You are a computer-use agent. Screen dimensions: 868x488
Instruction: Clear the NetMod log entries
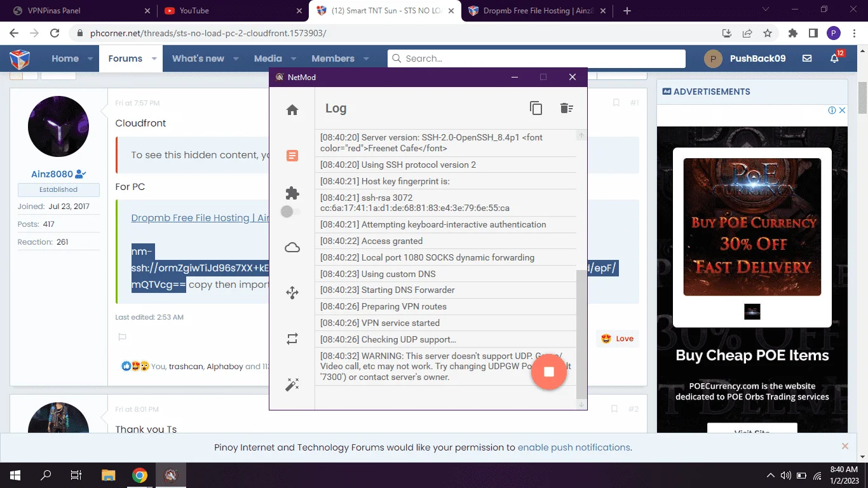point(567,108)
